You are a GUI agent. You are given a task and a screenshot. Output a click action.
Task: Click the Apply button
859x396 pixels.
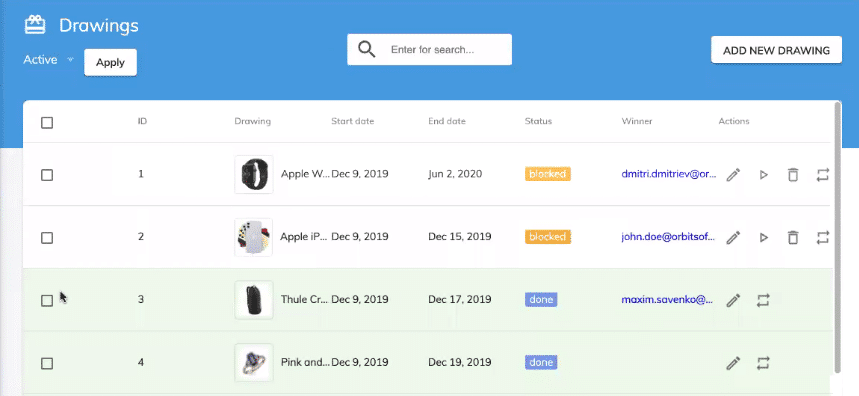110,62
